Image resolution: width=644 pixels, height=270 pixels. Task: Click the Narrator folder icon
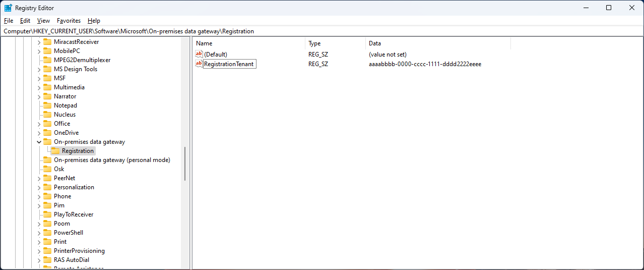click(x=47, y=96)
